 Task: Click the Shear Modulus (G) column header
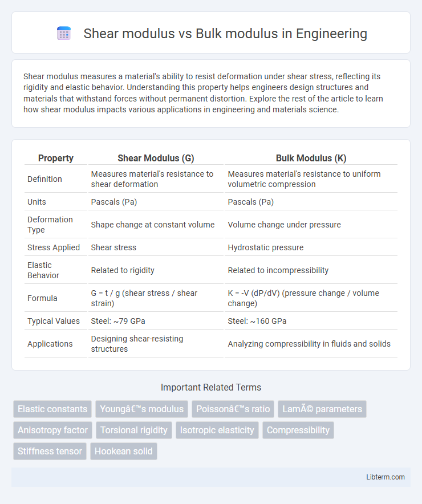click(156, 158)
